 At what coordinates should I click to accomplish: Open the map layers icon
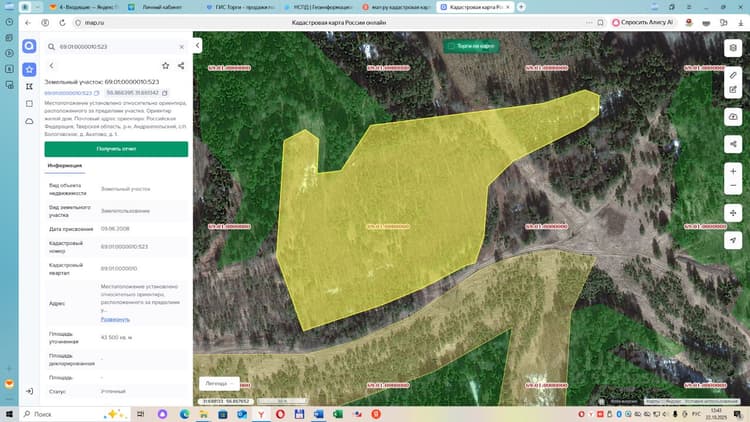click(733, 48)
